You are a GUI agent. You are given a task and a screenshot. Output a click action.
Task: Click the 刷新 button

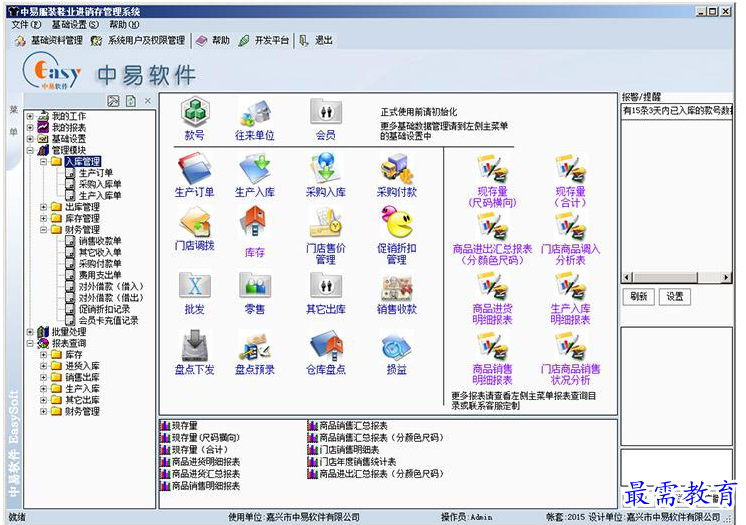point(638,297)
